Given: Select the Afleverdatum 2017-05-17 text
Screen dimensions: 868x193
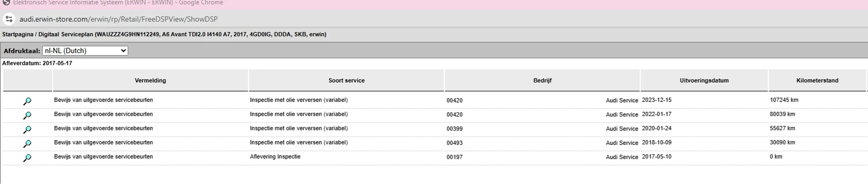Looking at the screenshot, I should [x=37, y=63].
